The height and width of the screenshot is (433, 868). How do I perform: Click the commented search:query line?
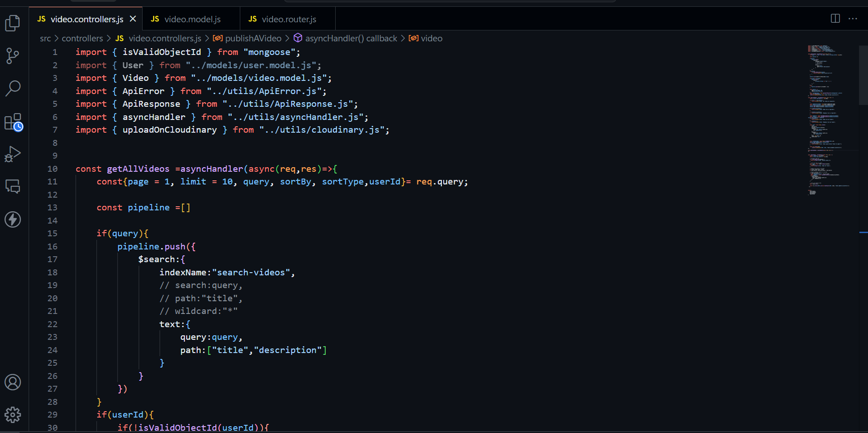point(201,285)
